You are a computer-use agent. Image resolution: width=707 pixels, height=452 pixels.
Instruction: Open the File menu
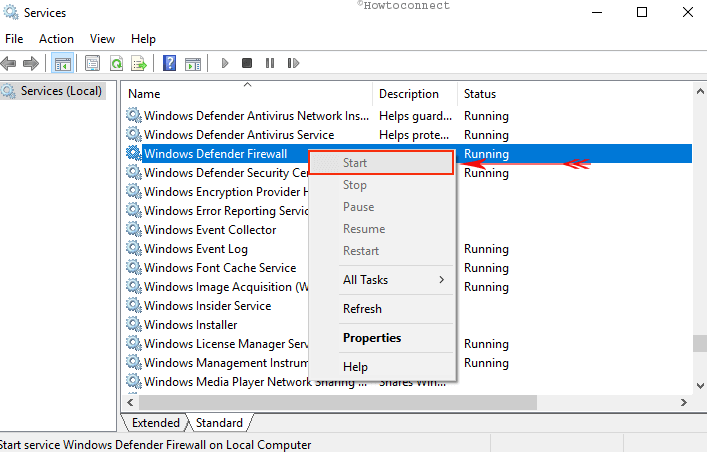(x=14, y=39)
